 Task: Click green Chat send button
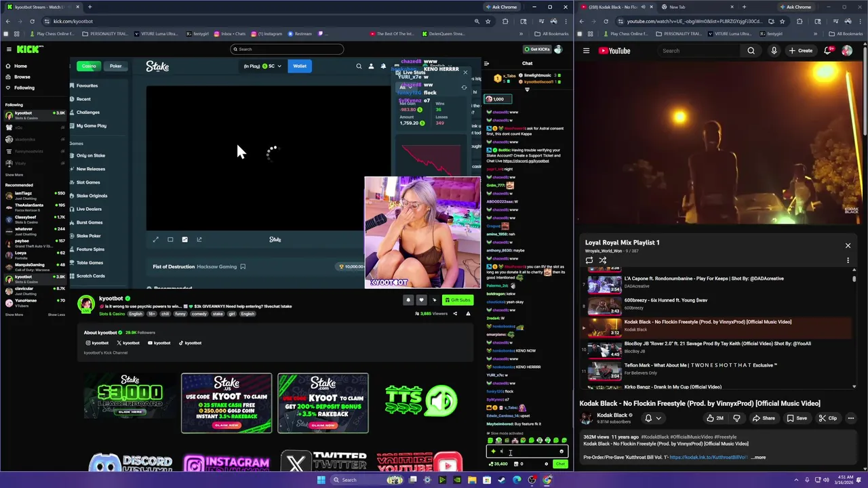point(560,464)
